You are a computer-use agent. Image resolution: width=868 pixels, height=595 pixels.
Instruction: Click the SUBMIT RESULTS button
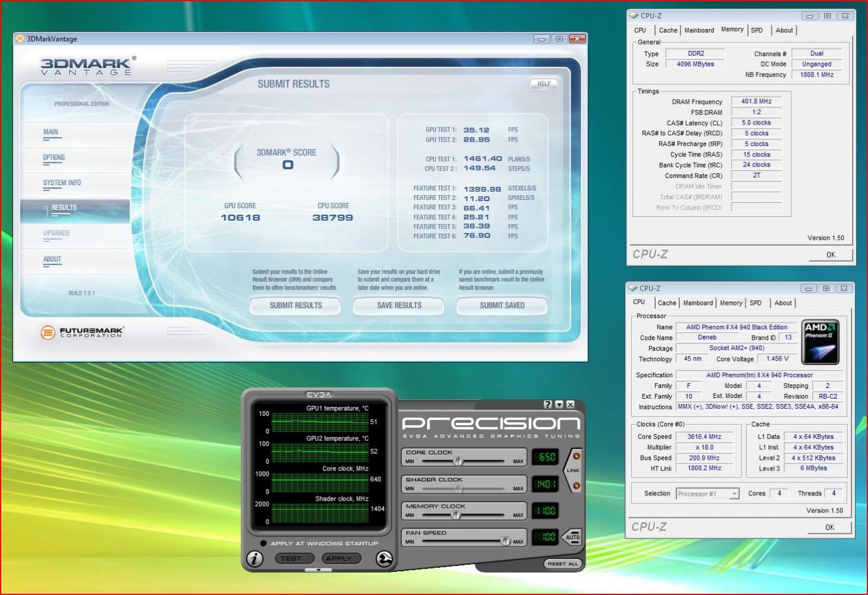(295, 306)
